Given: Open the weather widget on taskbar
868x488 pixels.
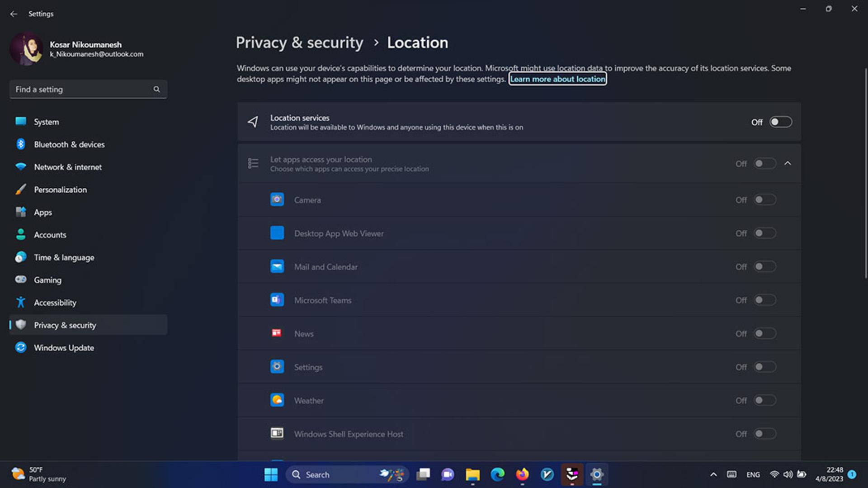Looking at the screenshot, I should click(38, 474).
